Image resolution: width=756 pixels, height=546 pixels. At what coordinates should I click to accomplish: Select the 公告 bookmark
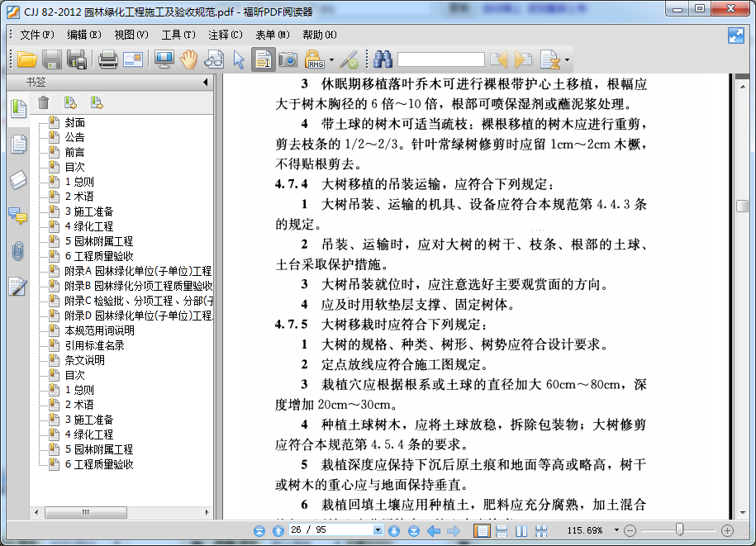point(74,137)
